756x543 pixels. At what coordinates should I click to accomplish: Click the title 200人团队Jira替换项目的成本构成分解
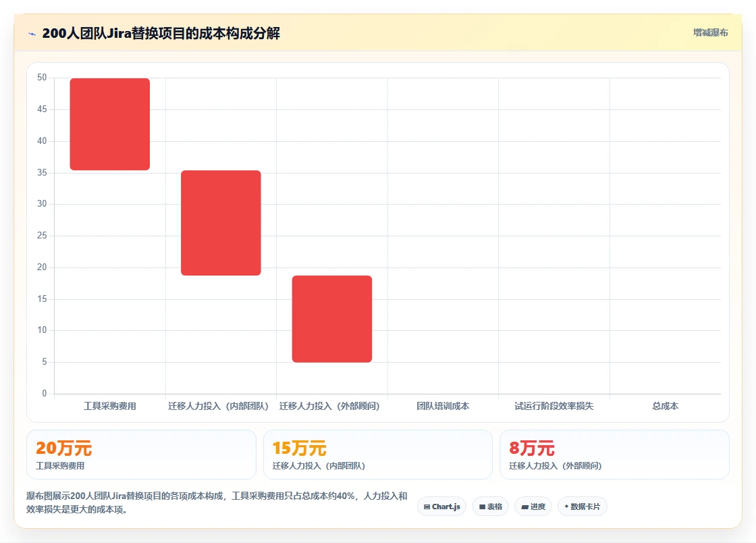(x=161, y=33)
